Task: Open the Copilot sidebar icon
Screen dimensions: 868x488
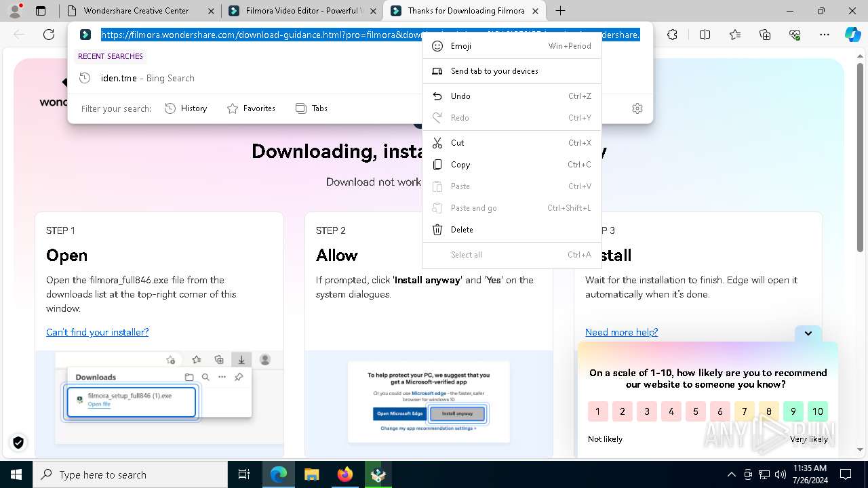Action: [852, 35]
